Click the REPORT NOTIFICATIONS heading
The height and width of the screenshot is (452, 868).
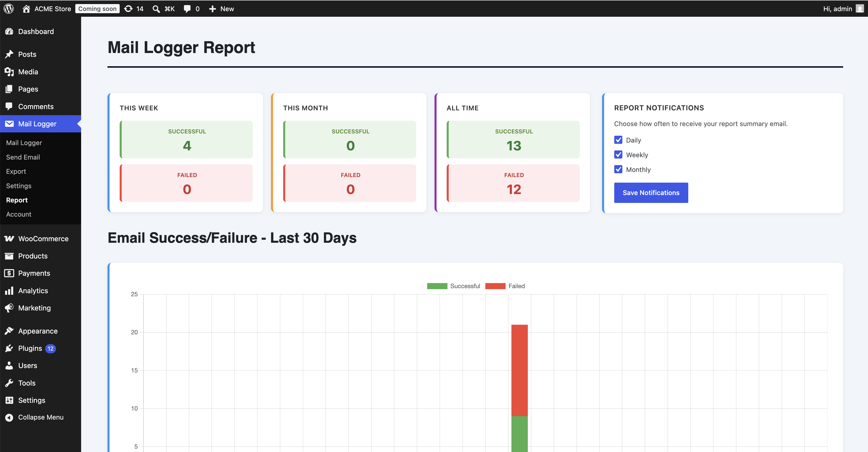(x=659, y=108)
